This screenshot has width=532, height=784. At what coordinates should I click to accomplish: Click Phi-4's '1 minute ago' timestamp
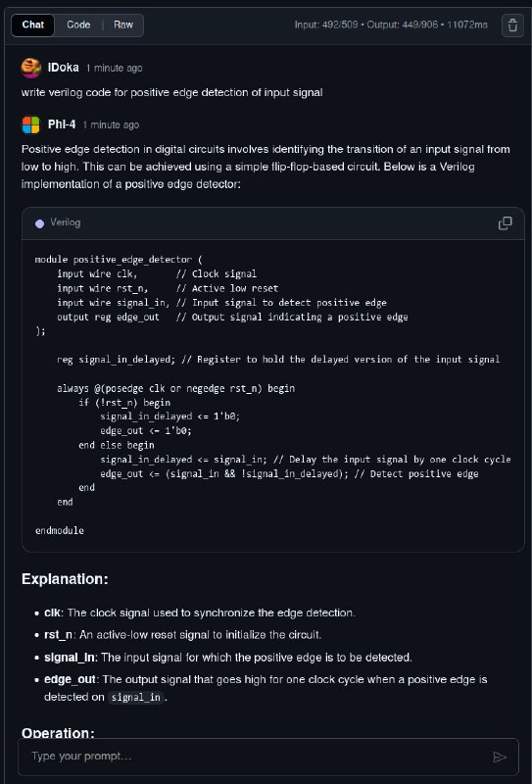111,125
